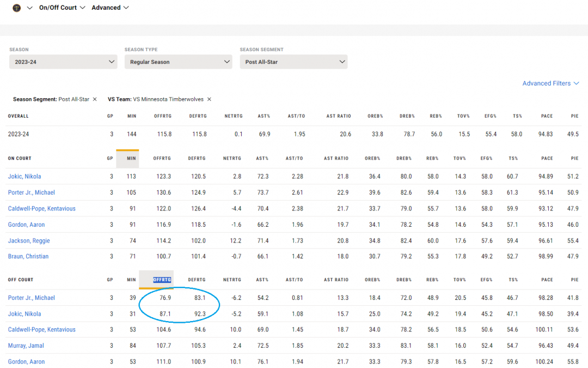
Task: Sort On Court table by AST RATIO
Action: tap(336, 159)
